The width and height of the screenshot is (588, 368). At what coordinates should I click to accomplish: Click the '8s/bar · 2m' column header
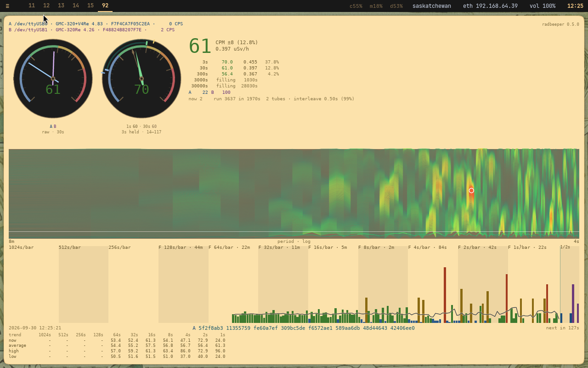(376, 247)
